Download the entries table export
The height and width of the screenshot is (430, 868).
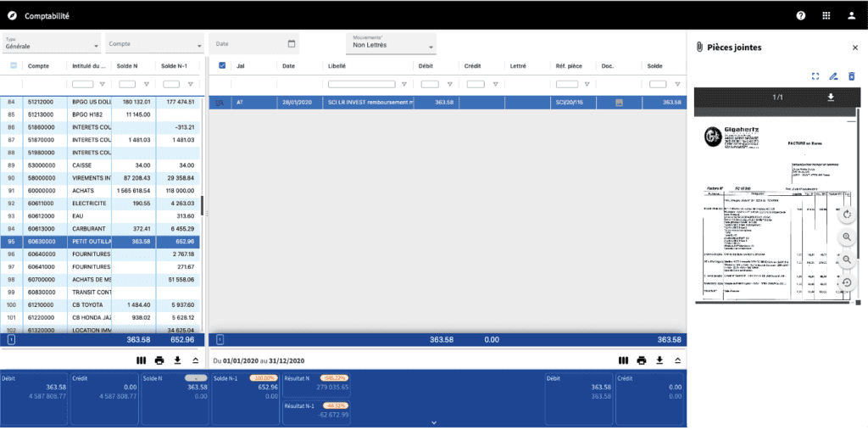(659, 360)
